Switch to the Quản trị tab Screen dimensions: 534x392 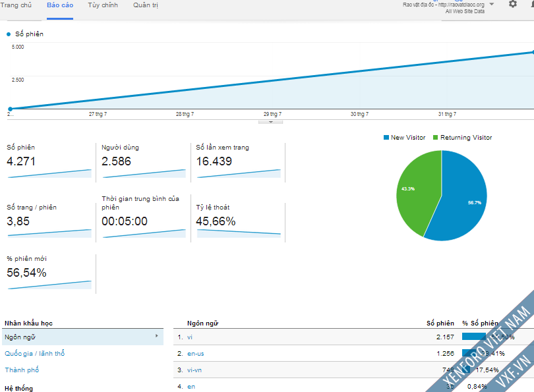pos(146,5)
